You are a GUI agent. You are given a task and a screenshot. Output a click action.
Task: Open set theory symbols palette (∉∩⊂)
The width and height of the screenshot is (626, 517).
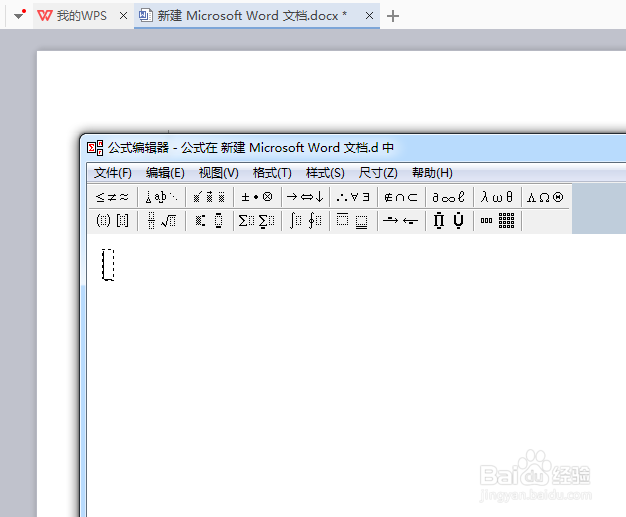point(401,197)
